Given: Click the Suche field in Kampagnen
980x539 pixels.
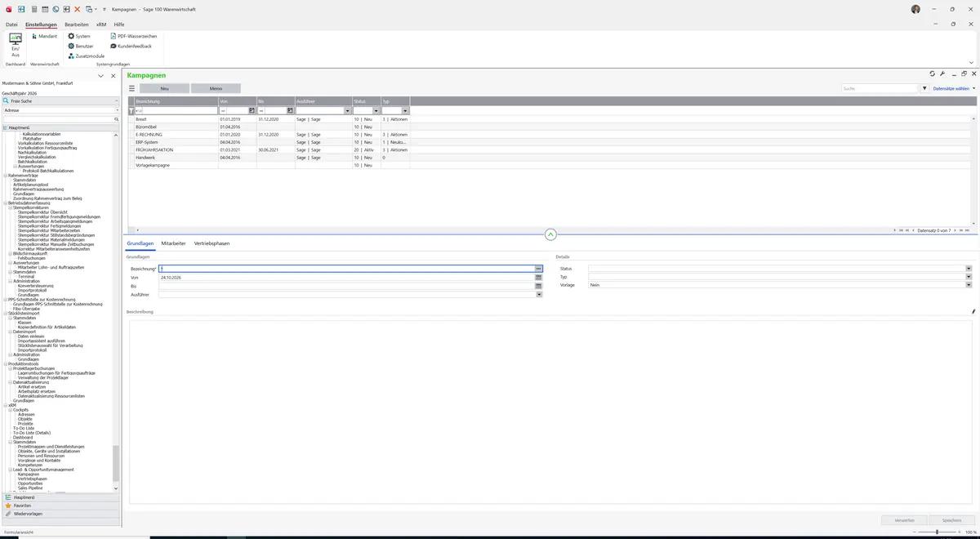Looking at the screenshot, I should 880,88.
